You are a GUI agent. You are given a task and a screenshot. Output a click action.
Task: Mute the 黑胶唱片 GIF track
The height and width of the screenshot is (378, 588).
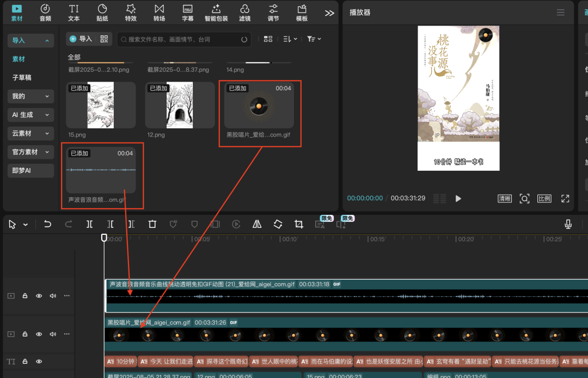point(53,334)
